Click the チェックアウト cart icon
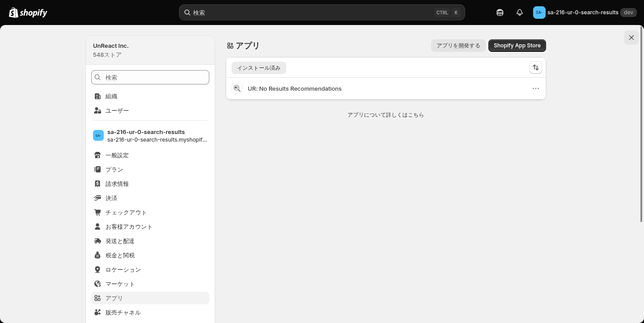The width and height of the screenshot is (644, 323). coord(97,212)
